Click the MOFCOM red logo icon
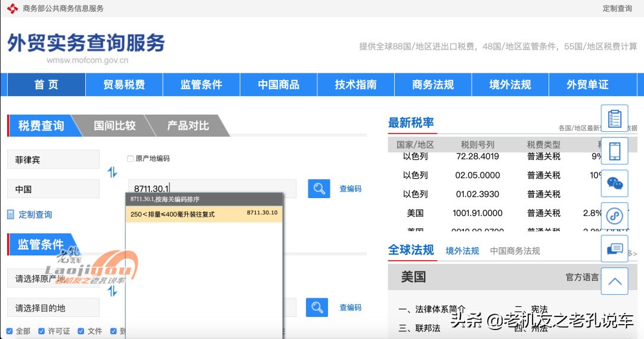The height and width of the screenshot is (339, 644). click(x=13, y=8)
